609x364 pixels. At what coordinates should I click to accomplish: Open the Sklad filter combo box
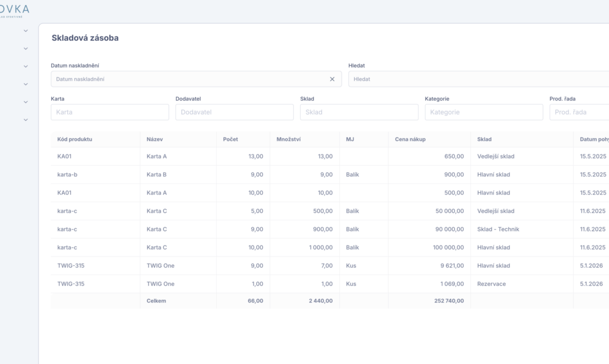(x=359, y=112)
